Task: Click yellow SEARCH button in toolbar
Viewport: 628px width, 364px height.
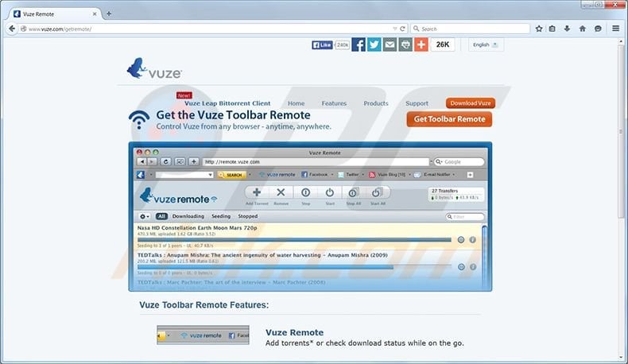Action: click(x=231, y=175)
